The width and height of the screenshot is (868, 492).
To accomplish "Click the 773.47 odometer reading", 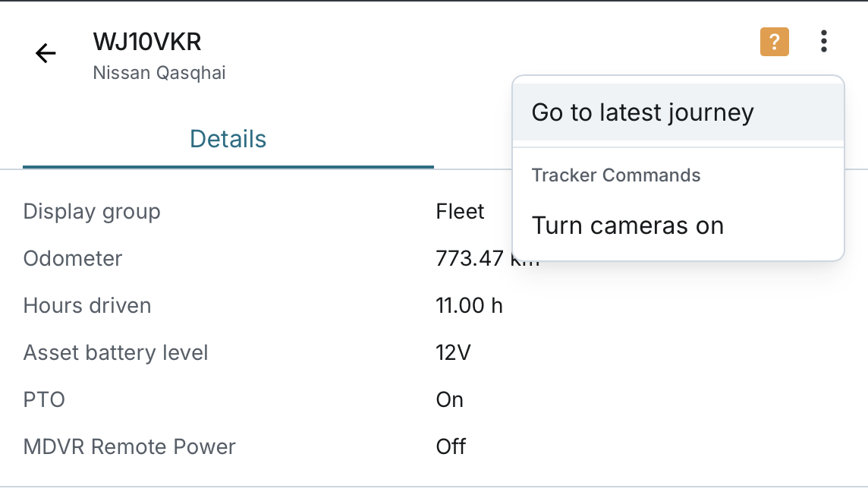I will point(472,258).
